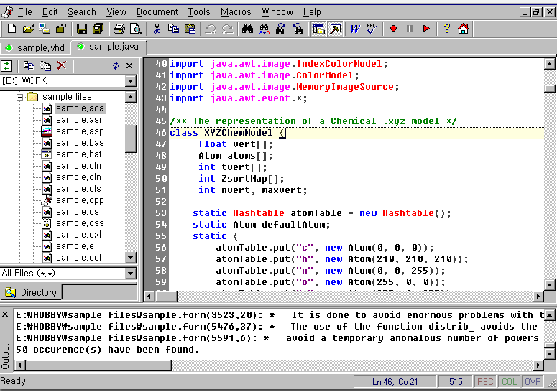557x392 pixels.
Task: Click the output panel horizontal scrollbar
Action: coord(287,364)
